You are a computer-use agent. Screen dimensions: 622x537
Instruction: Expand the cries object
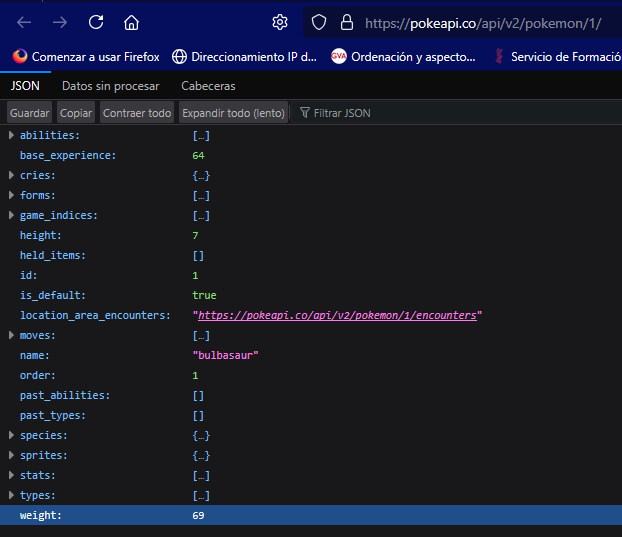11,175
